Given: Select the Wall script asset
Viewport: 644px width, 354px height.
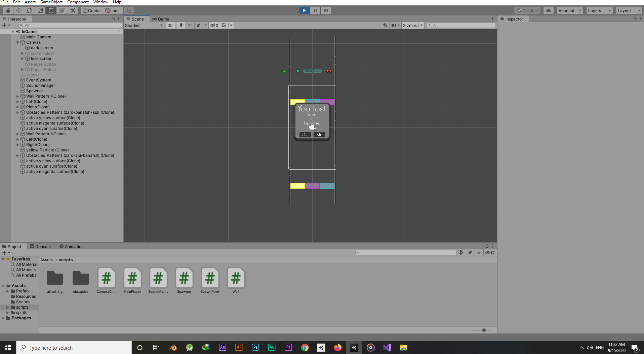Looking at the screenshot, I should (236, 280).
